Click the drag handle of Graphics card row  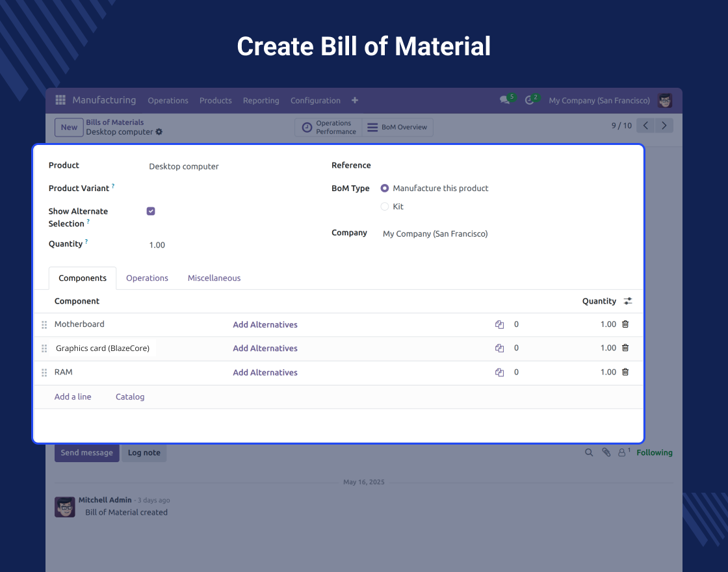44,348
